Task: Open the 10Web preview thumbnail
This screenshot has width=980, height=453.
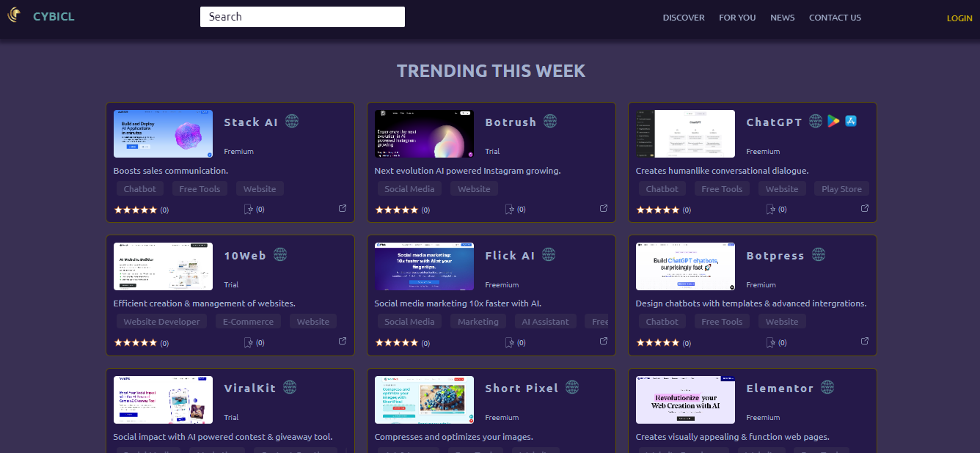Action: (x=163, y=266)
